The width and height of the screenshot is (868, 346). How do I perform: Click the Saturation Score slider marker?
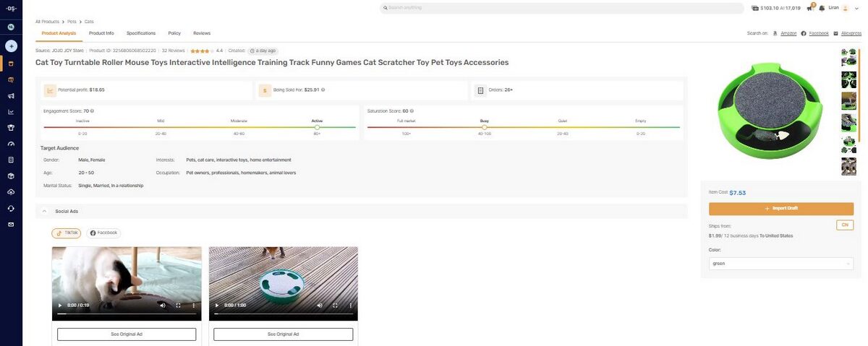pyautogui.click(x=484, y=127)
